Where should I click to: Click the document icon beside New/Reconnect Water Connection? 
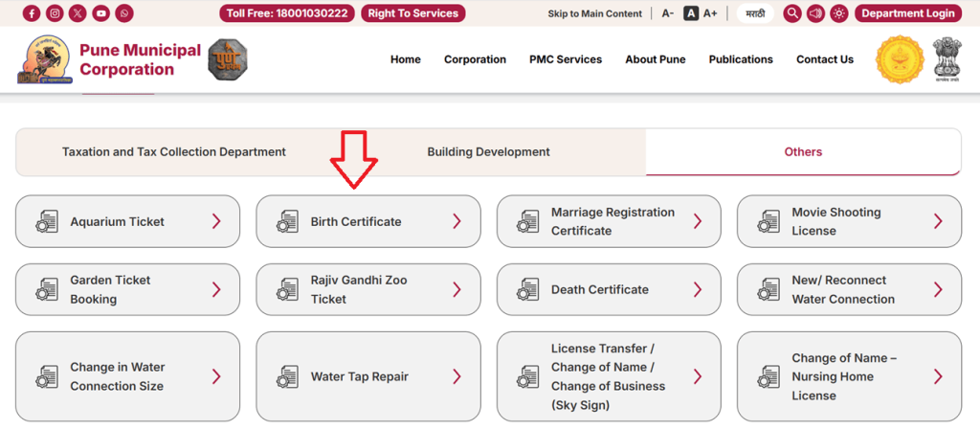pos(768,289)
